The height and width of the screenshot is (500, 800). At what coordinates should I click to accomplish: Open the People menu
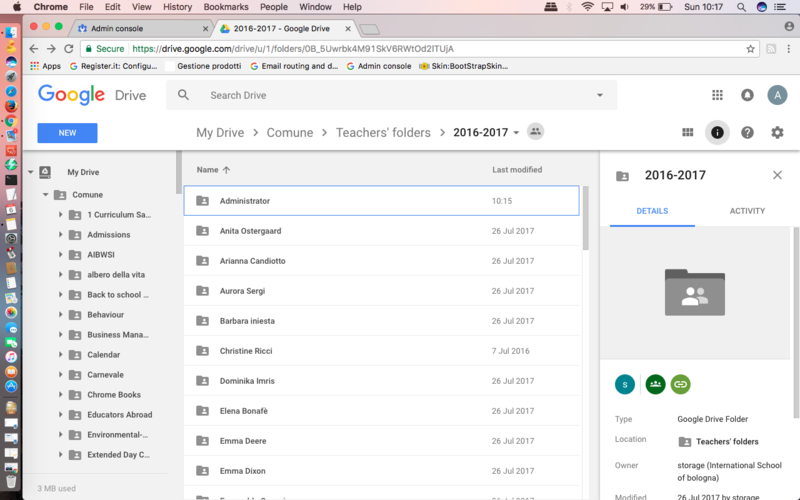pyautogui.click(x=273, y=7)
